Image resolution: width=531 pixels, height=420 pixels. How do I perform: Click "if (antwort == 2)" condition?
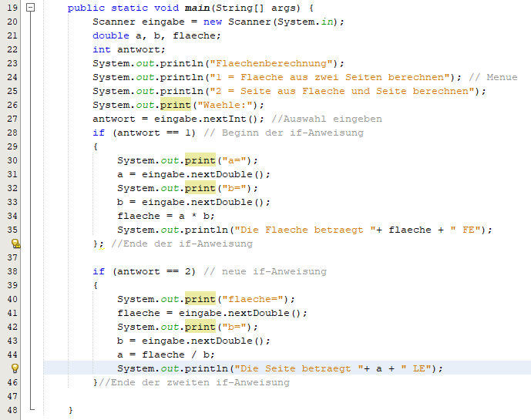(144, 271)
